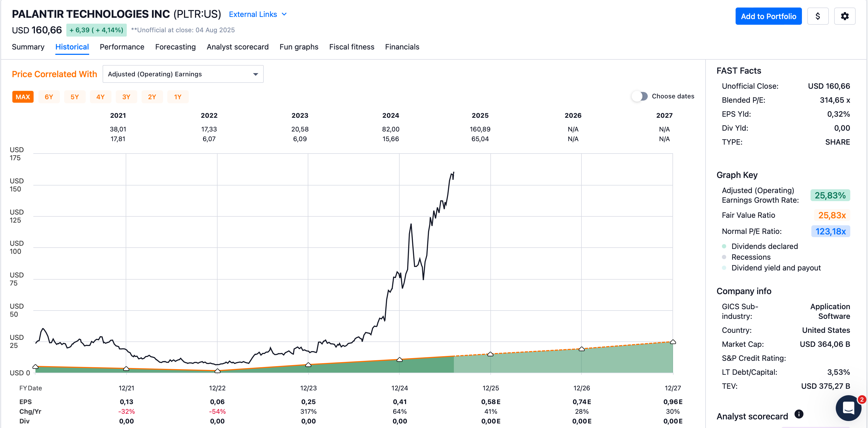The image size is (868, 428).
Task: Click Add to Portfolio button
Action: pyautogui.click(x=768, y=16)
